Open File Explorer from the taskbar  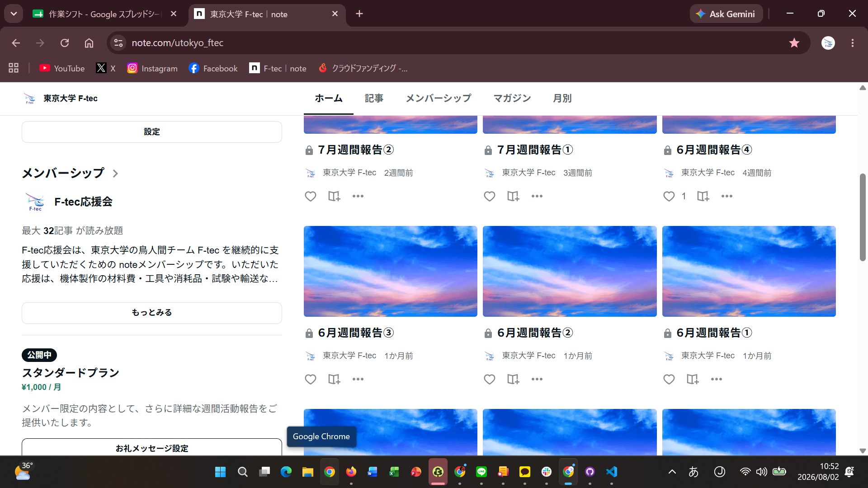pyautogui.click(x=308, y=472)
